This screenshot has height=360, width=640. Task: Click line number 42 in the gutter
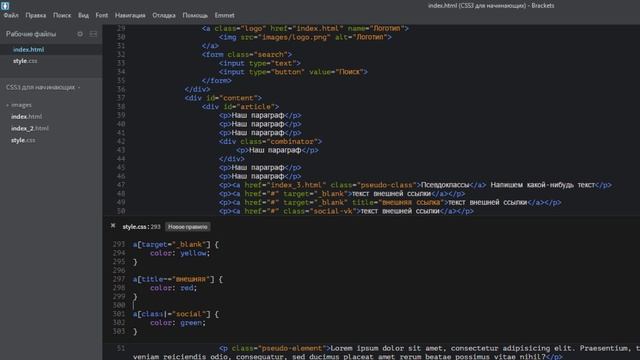(121, 142)
